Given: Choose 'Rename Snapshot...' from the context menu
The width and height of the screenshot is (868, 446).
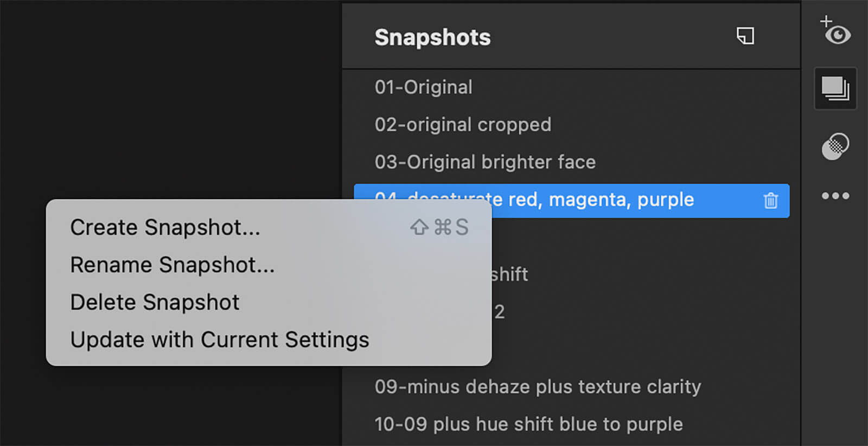Looking at the screenshot, I should coord(172,265).
